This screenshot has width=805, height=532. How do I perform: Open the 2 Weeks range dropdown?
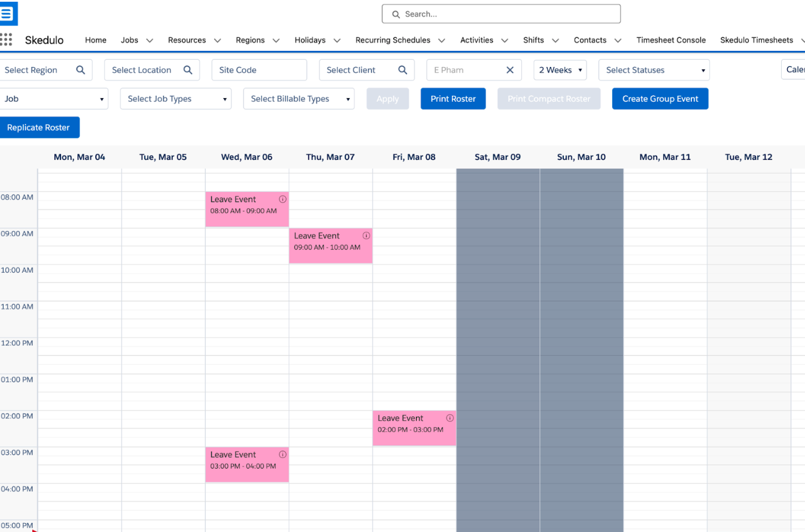coord(560,70)
